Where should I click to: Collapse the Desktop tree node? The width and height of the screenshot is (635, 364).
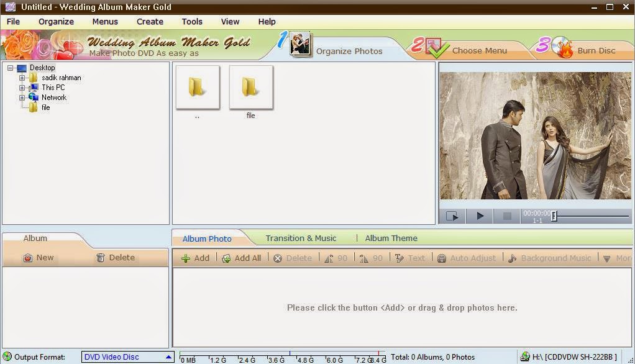(10, 68)
